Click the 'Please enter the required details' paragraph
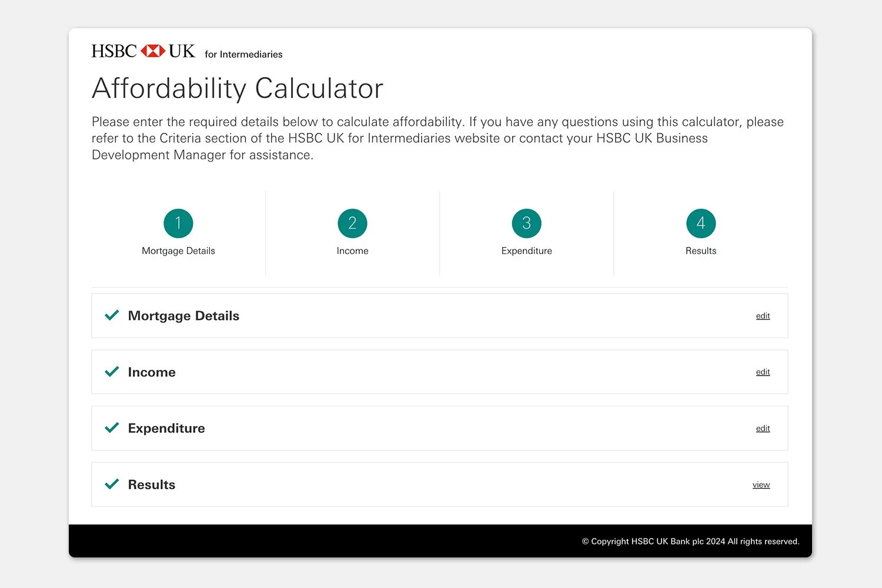The image size is (882, 588). [437, 138]
